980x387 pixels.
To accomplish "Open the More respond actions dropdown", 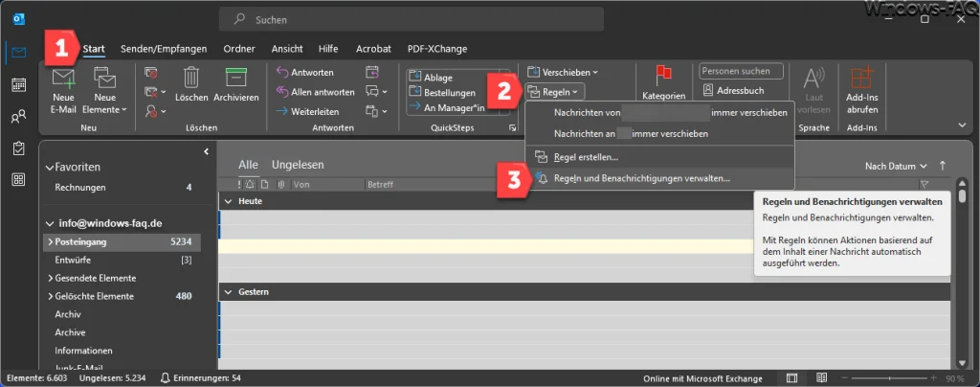I will point(376,111).
